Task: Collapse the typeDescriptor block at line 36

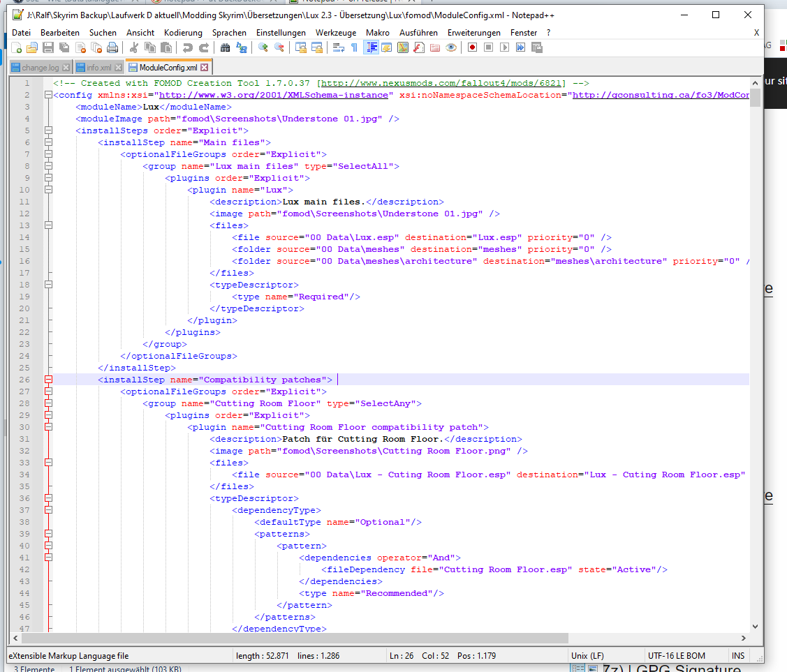Action: (48, 498)
